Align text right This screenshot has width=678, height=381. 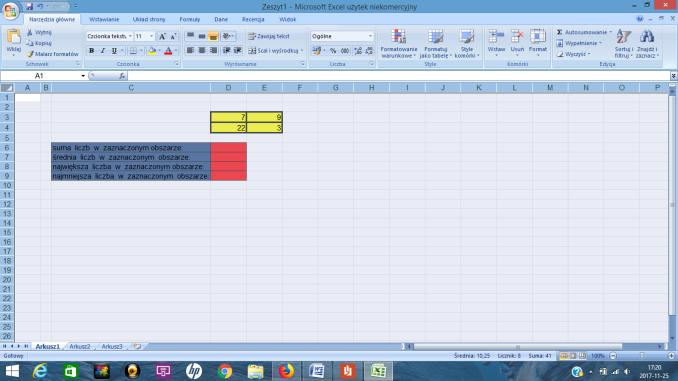213,51
